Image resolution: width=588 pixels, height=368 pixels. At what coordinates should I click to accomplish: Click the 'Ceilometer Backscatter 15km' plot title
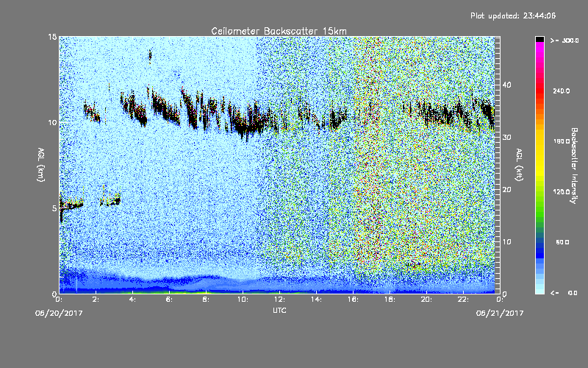point(279,31)
